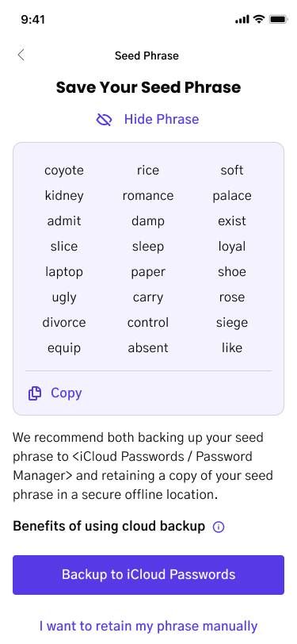Go back using the left chevron
This screenshot has height=644, width=297.
click(21, 55)
